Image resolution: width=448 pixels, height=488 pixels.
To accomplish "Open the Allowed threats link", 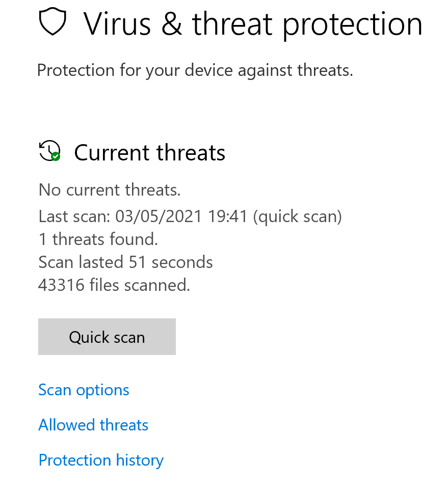I will pos(93,425).
